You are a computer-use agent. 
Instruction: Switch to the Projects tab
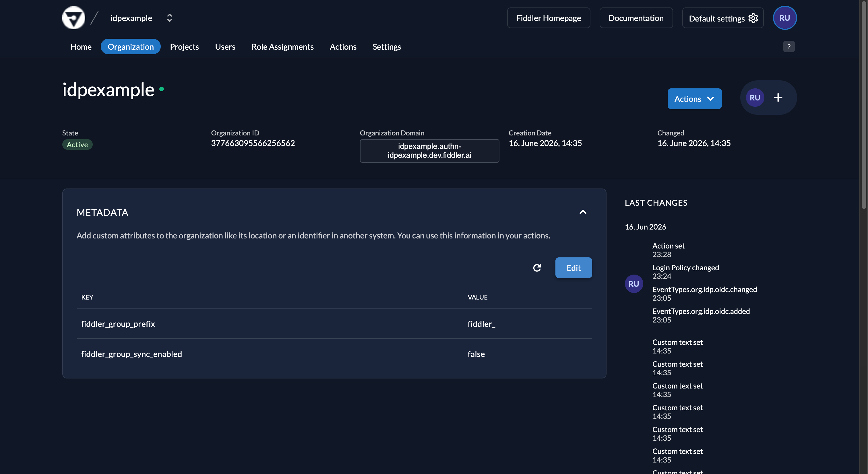[184, 46]
